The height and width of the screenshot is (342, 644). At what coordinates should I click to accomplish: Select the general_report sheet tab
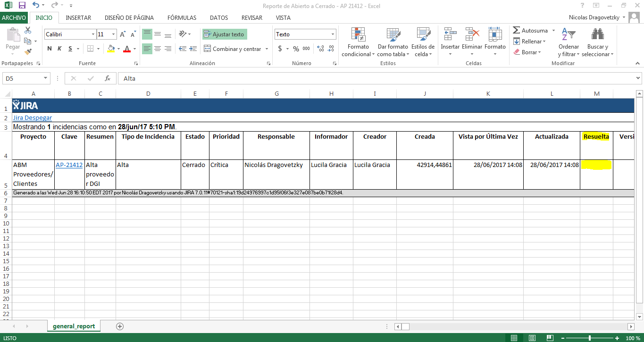click(x=74, y=326)
